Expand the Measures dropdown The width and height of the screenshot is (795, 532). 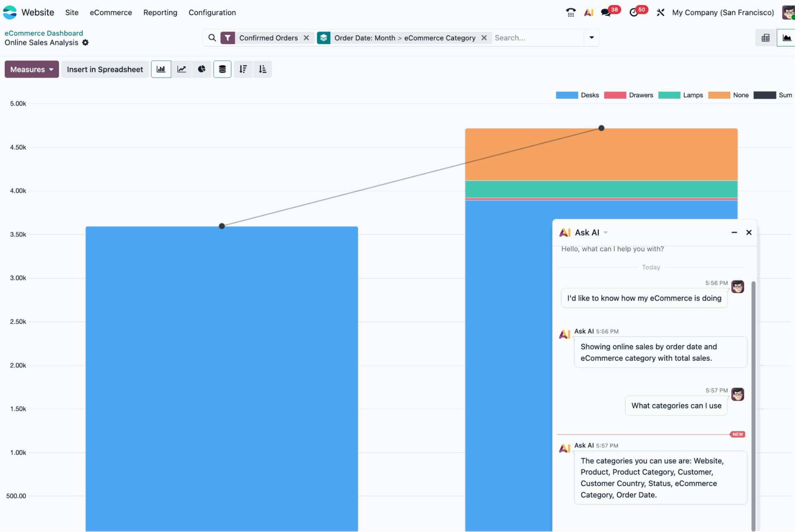pyautogui.click(x=31, y=69)
